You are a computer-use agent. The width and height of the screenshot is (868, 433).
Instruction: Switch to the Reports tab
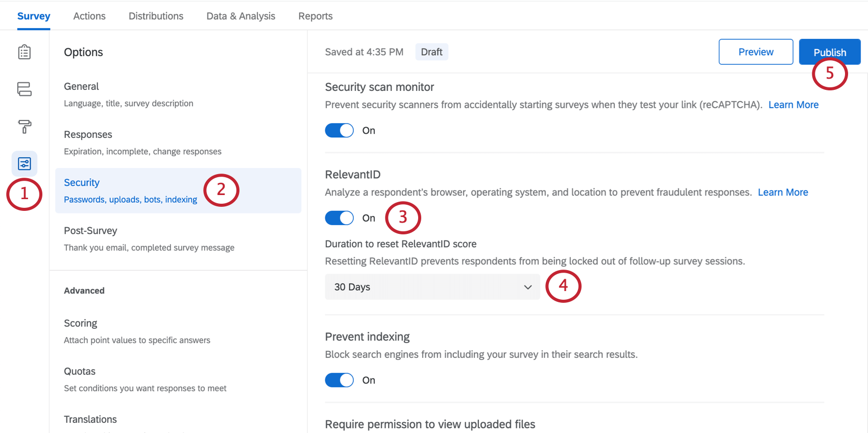point(315,16)
